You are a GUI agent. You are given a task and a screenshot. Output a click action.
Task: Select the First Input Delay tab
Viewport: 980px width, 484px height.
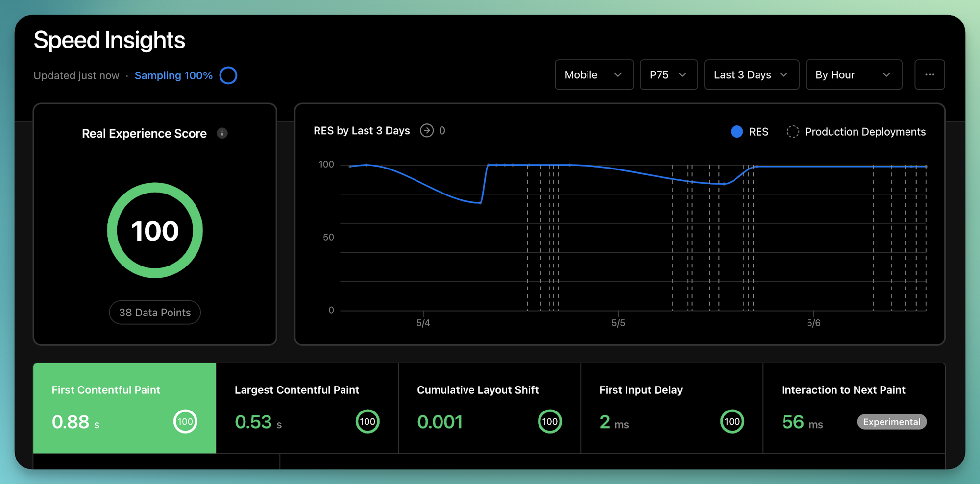pyautogui.click(x=672, y=408)
